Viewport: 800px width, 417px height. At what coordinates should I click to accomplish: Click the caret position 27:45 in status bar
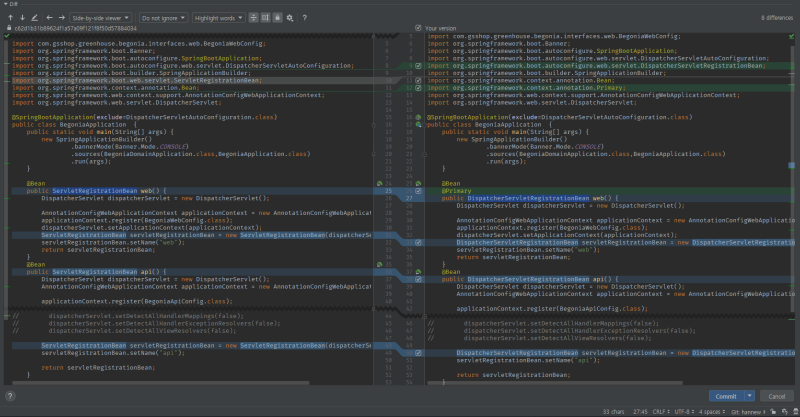click(640, 411)
